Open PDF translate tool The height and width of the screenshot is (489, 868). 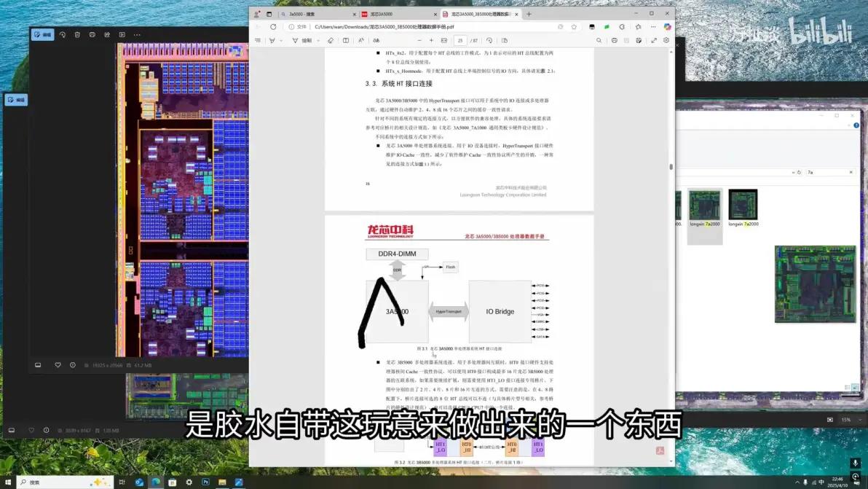tap(376, 40)
